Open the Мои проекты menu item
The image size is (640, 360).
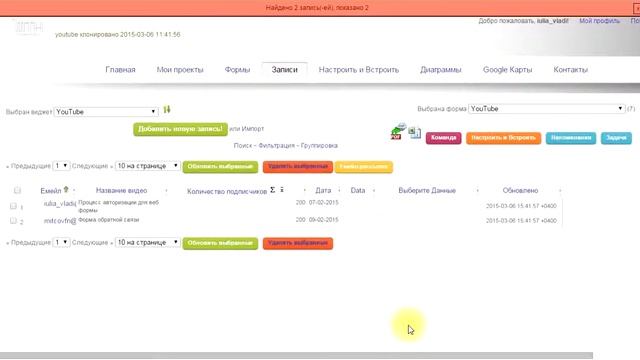[180, 70]
